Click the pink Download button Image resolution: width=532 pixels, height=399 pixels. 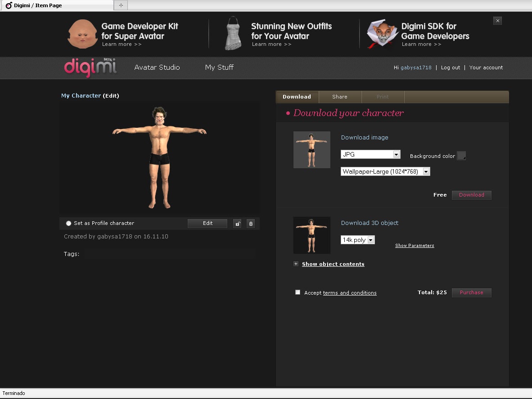coord(472,195)
